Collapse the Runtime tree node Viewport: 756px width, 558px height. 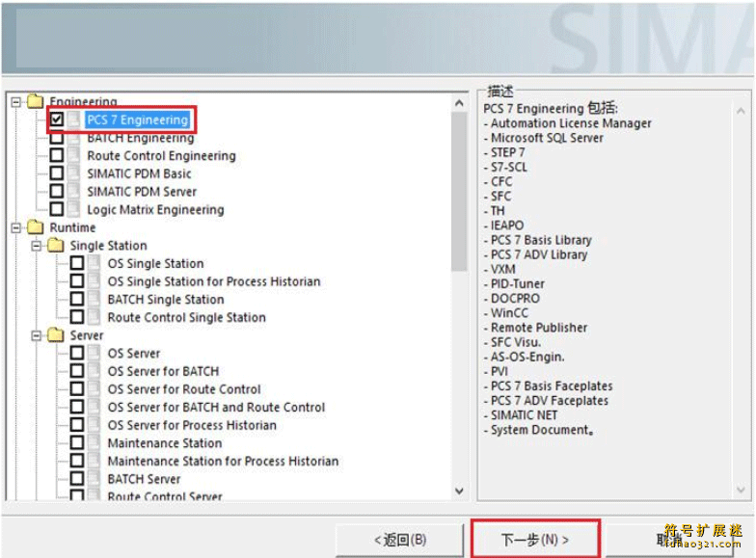click(x=15, y=227)
